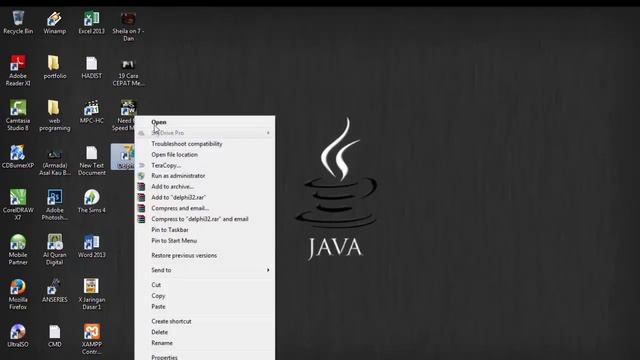Screen dimensions: 640x360
Task: Select the UltraISO shortcut
Action: click(18, 336)
